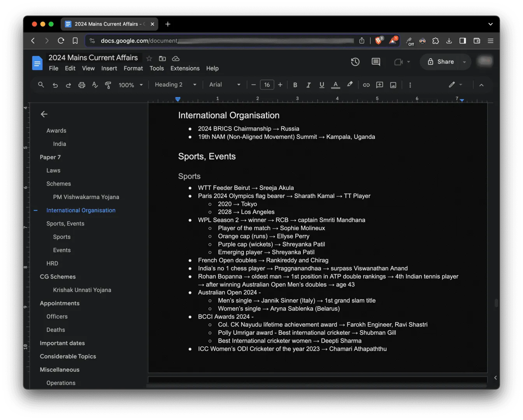This screenshot has width=523, height=420.
Task: Jump to CG Schemes outline heading
Action: [58, 277]
